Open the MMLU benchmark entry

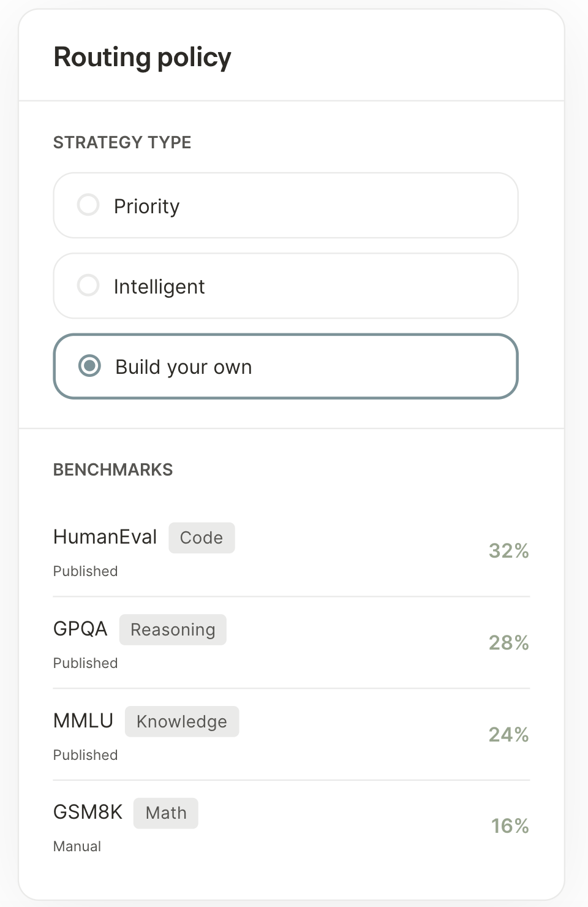[x=292, y=735]
